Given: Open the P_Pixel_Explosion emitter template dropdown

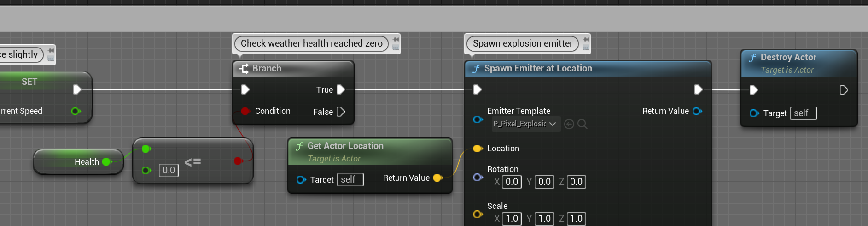Looking at the screenshot, I should pos(525,124).
